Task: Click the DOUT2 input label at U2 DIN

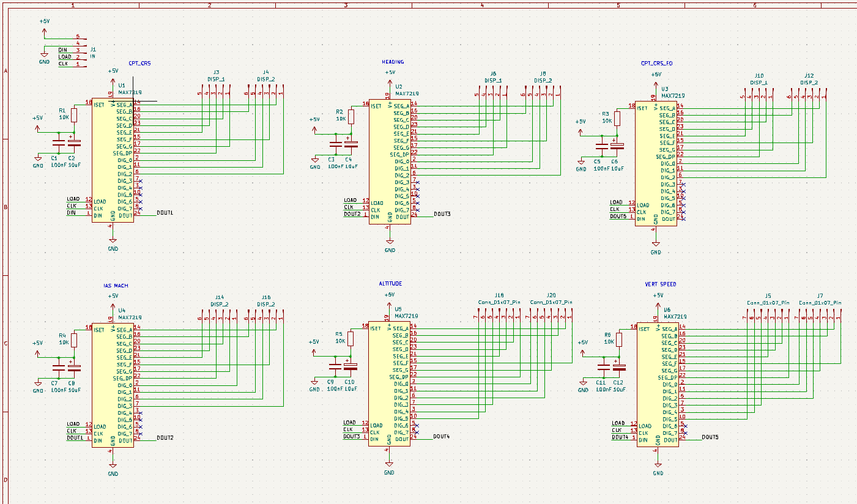Action: [352, 214]
